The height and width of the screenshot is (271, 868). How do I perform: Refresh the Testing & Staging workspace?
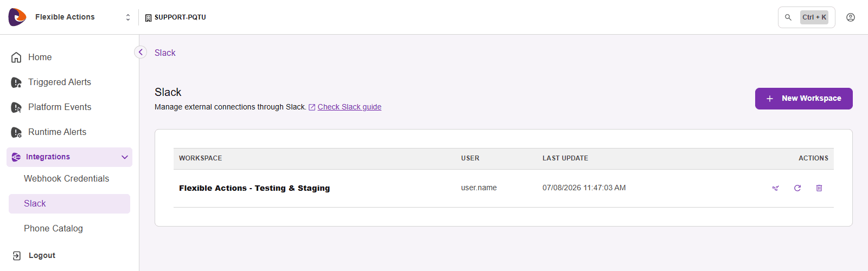[797, 188]
